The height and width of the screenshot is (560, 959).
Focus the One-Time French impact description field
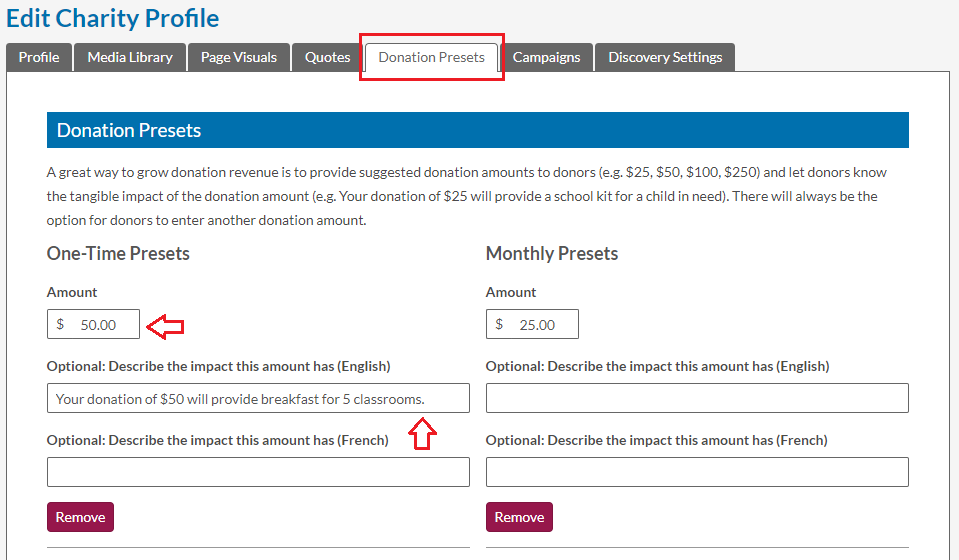coord(258,472)
